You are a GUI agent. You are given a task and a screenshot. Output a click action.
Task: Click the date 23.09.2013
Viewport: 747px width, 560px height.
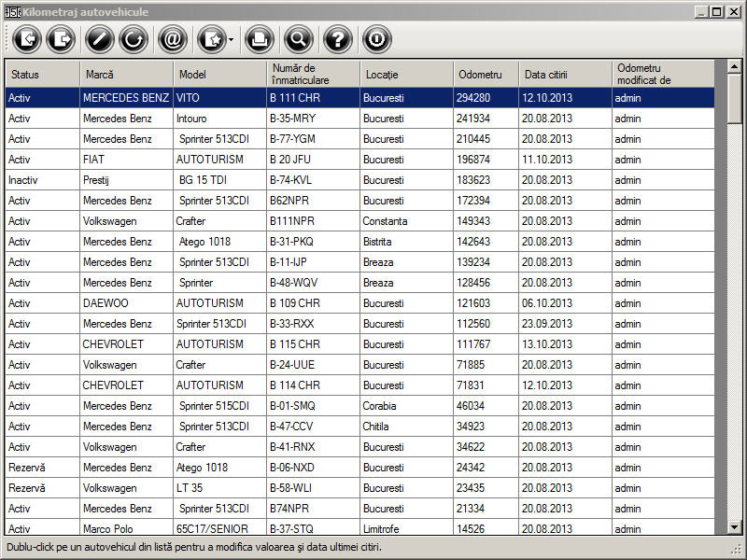[565, 323]
